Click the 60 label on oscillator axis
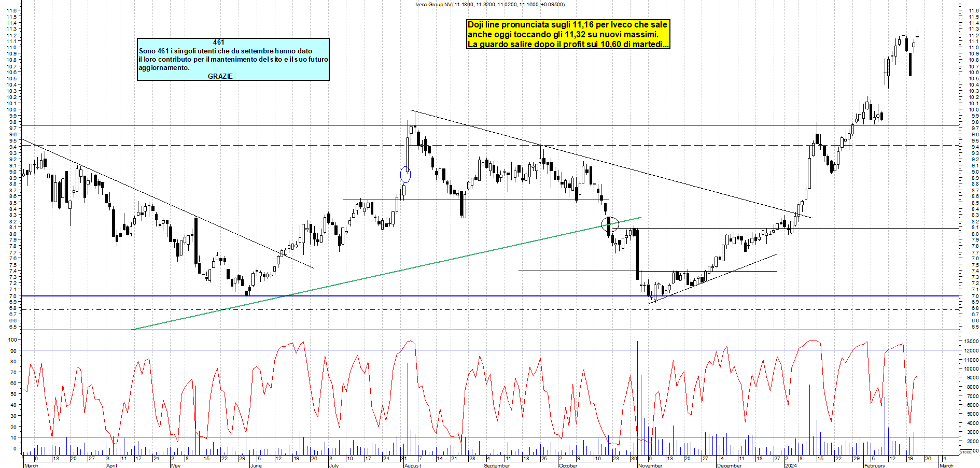Image resolution: width=980 pixels, height=468 pixels. click(x=13, y=384)
